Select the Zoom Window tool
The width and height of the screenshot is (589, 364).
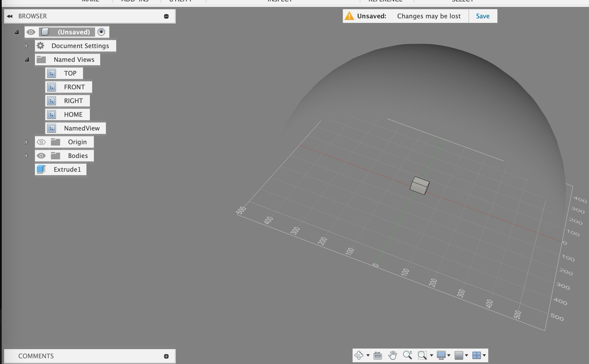pos(422,355)
